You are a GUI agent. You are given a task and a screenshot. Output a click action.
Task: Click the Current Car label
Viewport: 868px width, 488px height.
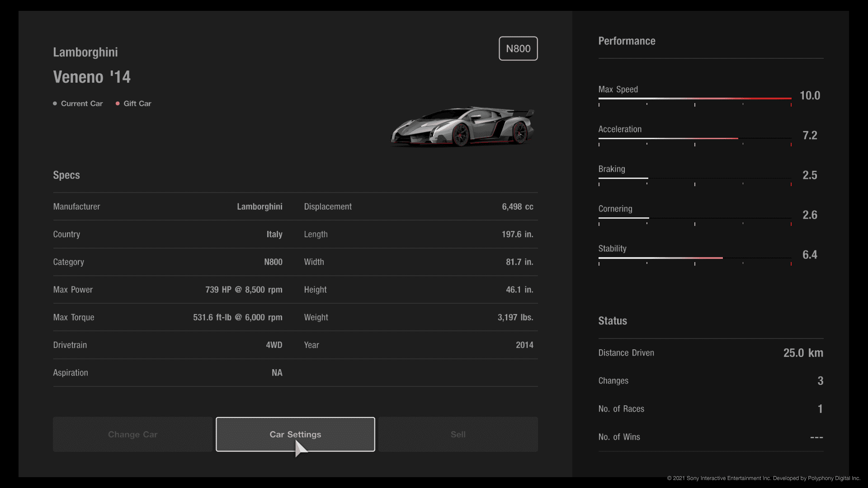(x=82, y=103)
